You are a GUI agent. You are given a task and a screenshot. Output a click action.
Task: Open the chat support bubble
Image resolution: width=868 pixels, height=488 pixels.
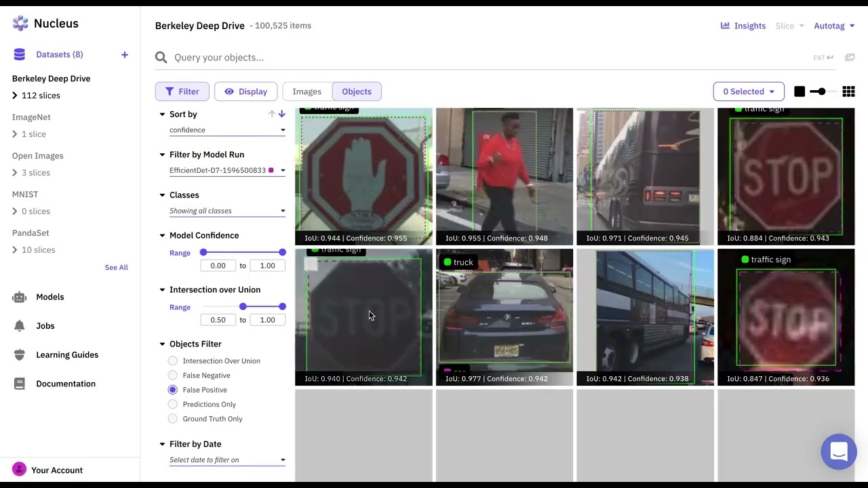(839, 451)
